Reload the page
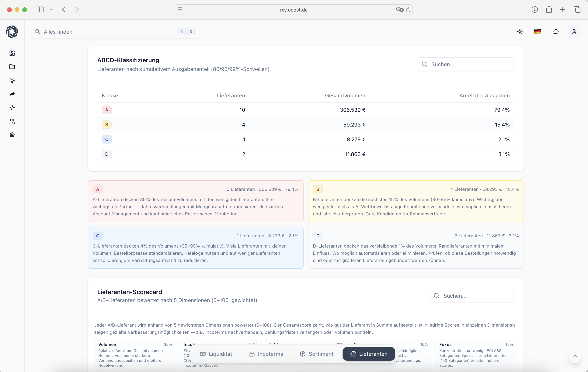This screenshot has width=588, height=372. coord(408,9)
